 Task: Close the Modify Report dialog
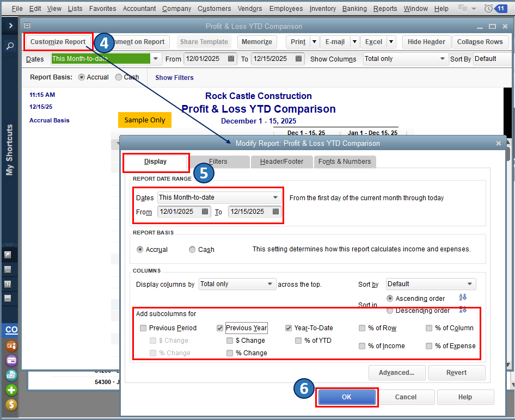[499, 144]
